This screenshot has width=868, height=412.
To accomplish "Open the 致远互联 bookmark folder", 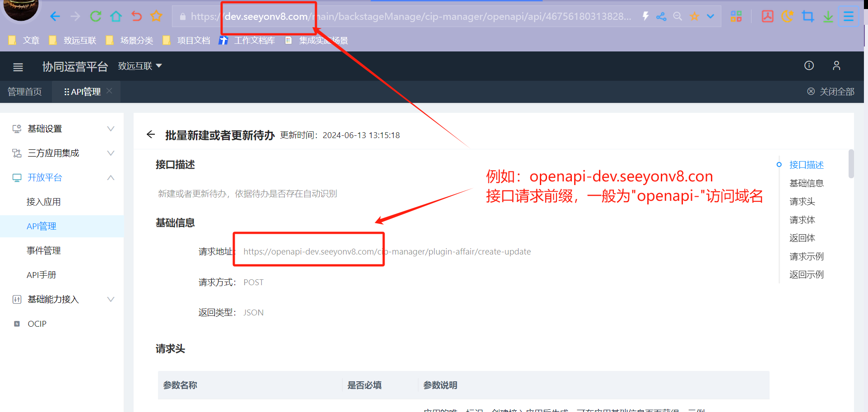I will 73,41.
